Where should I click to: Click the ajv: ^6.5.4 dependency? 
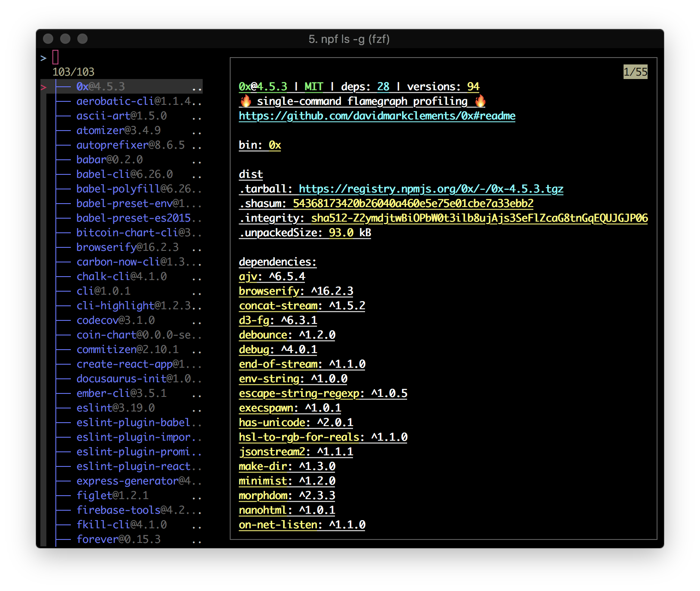click(x=272, y=277)
